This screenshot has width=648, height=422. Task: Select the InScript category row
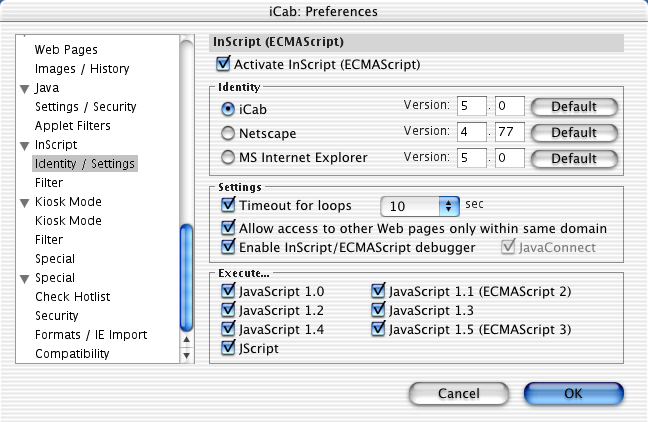pyautogui.click(x=56, y=145)
